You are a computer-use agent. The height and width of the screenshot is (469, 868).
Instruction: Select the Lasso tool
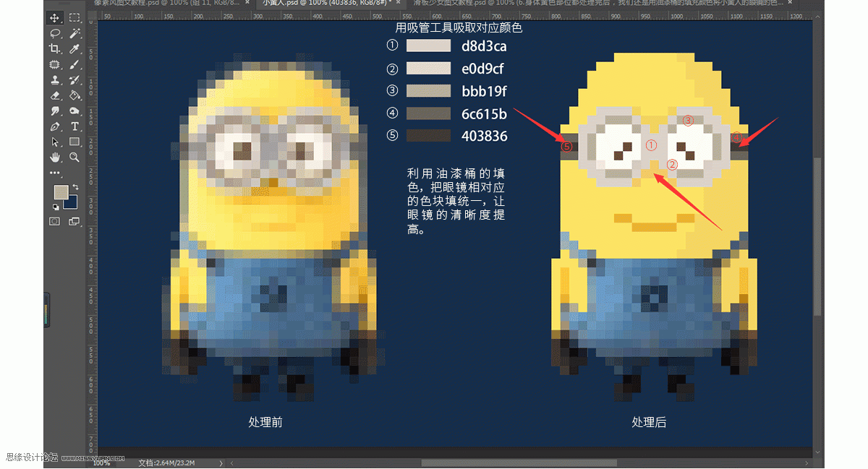point(55,33)
